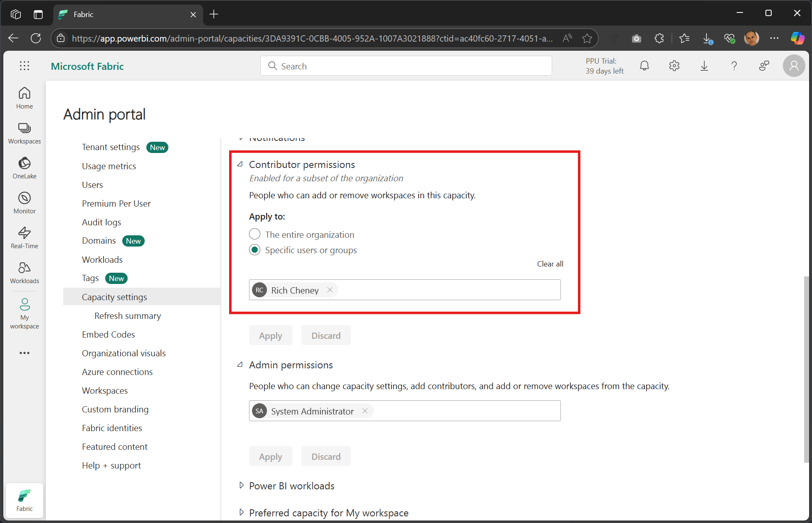Select 'The entire organization' radio button

(254, 234)
